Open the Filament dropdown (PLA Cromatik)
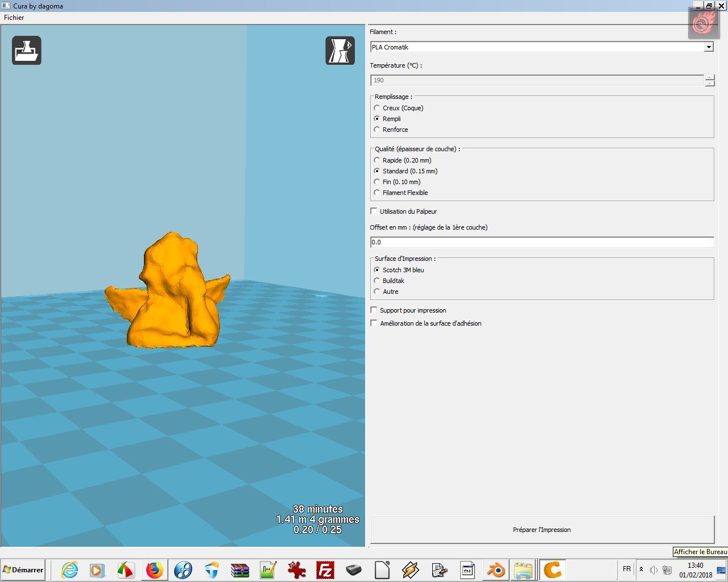This screenshot has width=728, height=582. coord(542,47)
